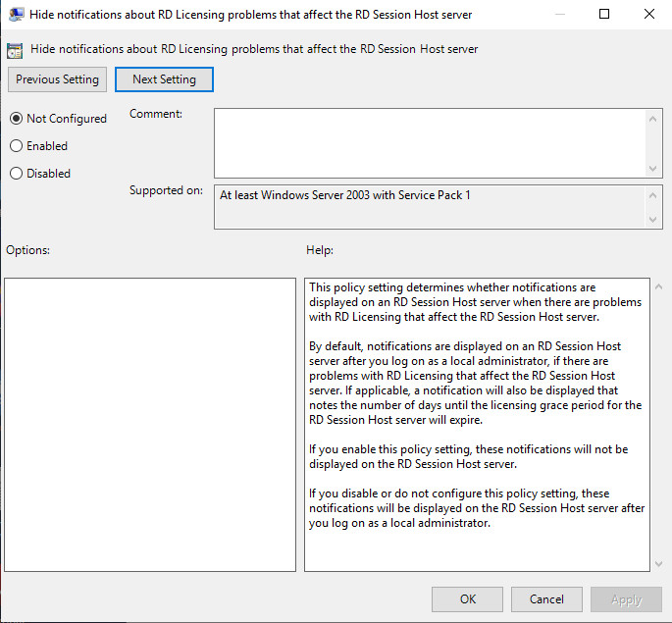
Task: Cancel the policy changes
Action: [x=546, y=599]
